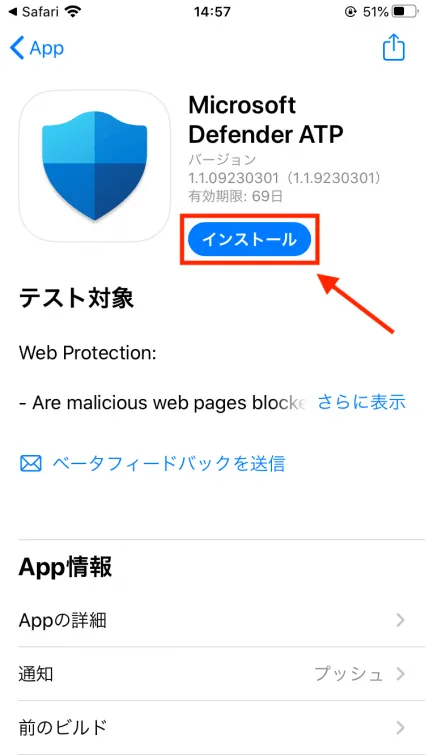Screen dimensions: 425x756
Task: Tap the share icon at top right
Action: pos(393,47)
